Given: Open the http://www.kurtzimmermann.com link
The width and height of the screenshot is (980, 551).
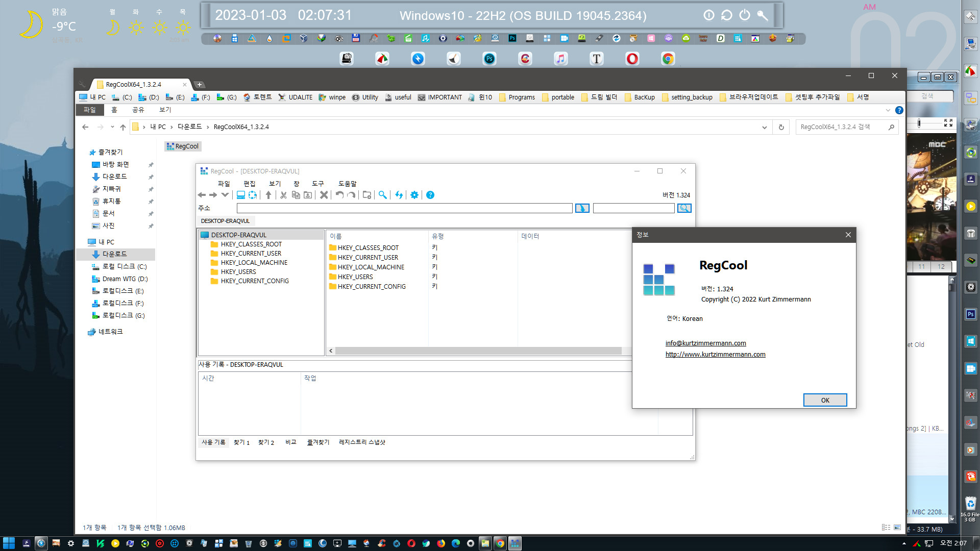Looking at the screenshot, I should click(715, 355).
